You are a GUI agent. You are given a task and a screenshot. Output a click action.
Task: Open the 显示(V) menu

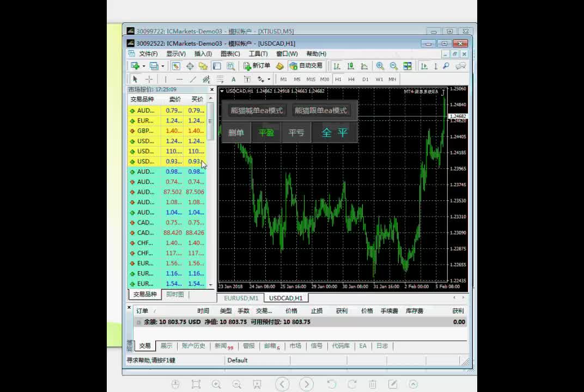[x=176, y=53]
